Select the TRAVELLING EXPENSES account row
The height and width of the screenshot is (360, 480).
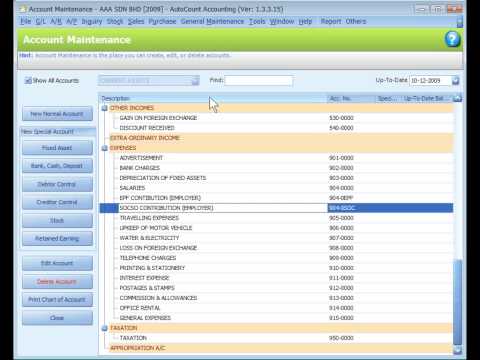[276, 218]
